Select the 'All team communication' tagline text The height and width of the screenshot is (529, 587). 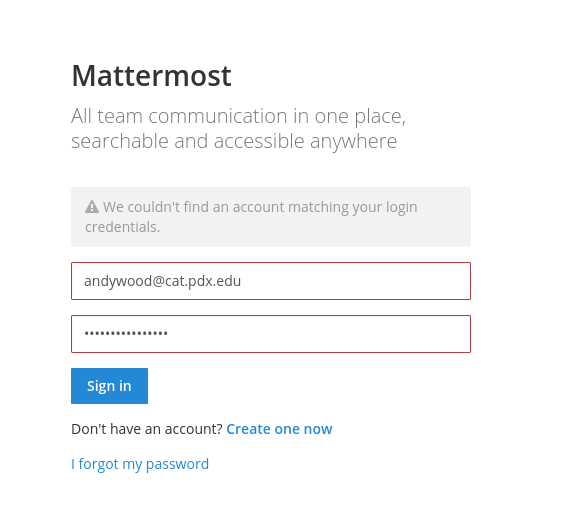click(238, 116)
